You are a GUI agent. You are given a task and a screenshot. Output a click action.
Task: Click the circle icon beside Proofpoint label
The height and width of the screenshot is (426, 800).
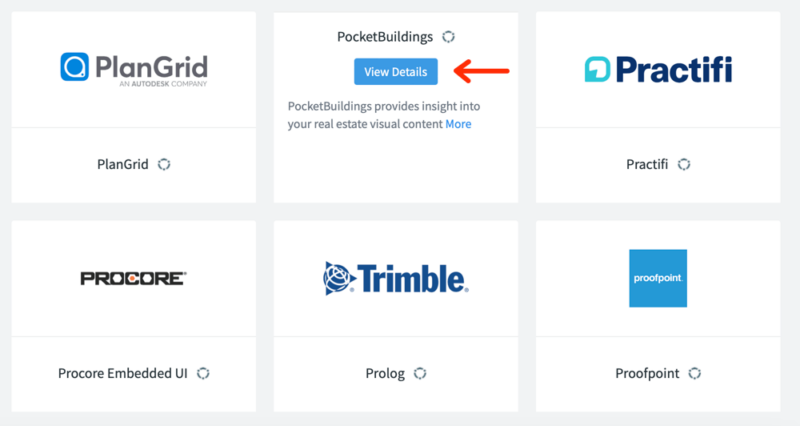pyautogui.click(x=694, y=373)
